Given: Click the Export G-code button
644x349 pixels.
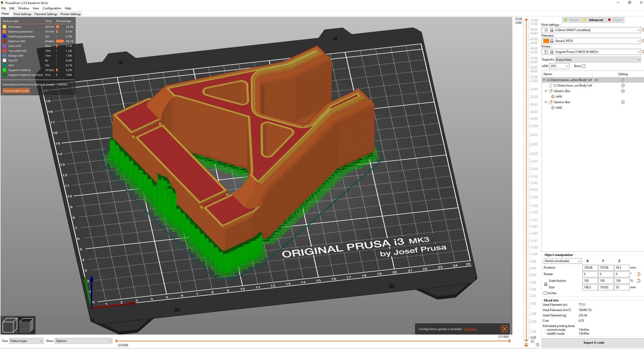Looking at the screenshot, I should coord(593,343).
